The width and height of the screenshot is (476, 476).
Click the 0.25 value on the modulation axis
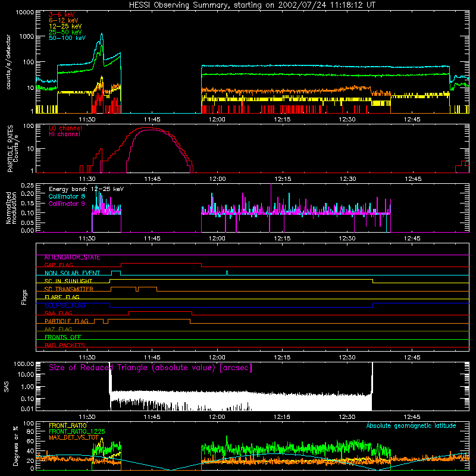pyautogui.click(x=27, y=185)
